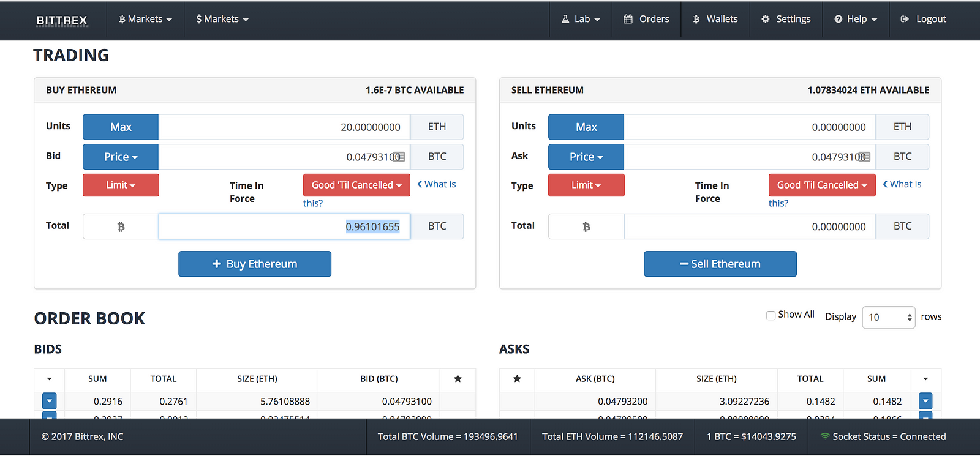Open the Dollar Markets menu
The height and width of the screenshot is (456, 980).
[222, 19]
